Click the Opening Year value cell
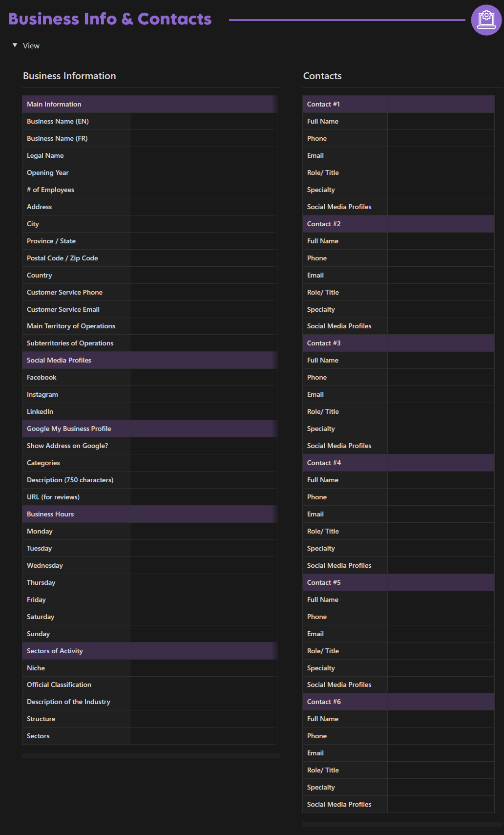This screenshot has height=835, width=504. click(x=203, y=172)
